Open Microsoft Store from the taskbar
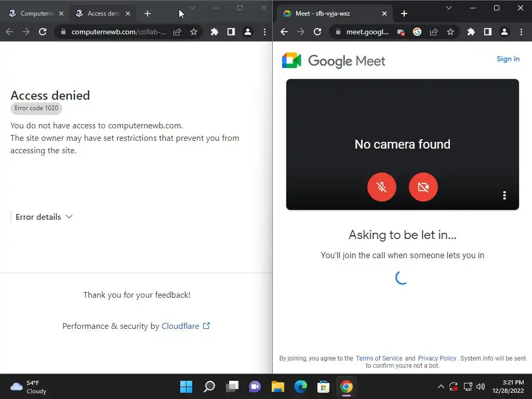 click(323, 387)
